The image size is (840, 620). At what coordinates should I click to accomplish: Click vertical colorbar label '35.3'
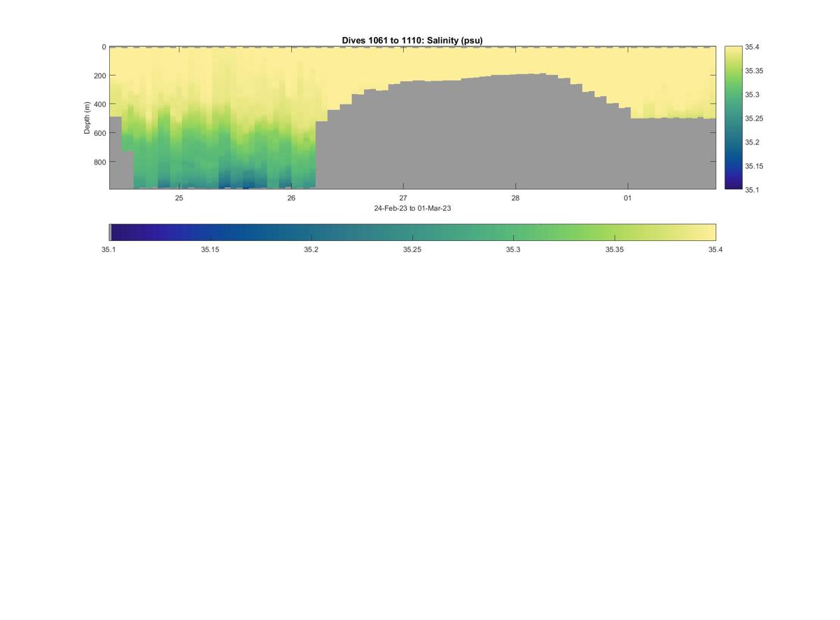pyautogui.click(x=751, y=95)
